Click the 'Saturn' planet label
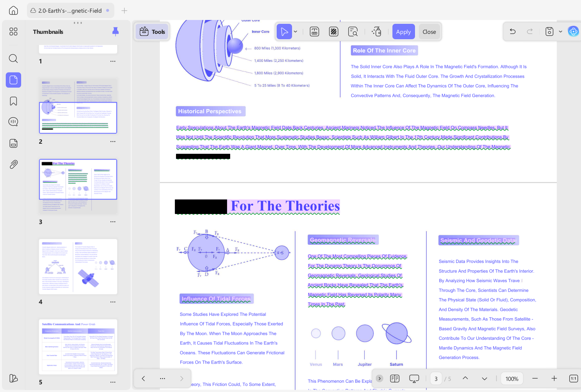This screenshot has width=581, height=392. 397,364
